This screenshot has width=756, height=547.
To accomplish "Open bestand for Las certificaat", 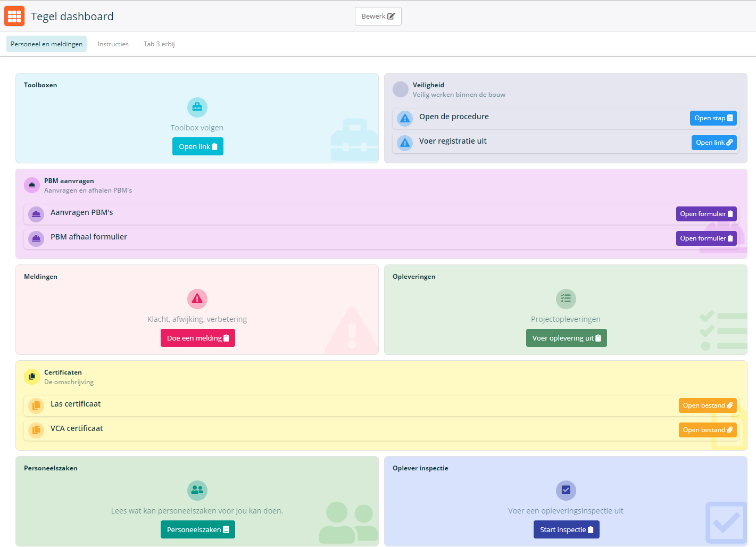I will pyautogui.click(x=707, y=405).
